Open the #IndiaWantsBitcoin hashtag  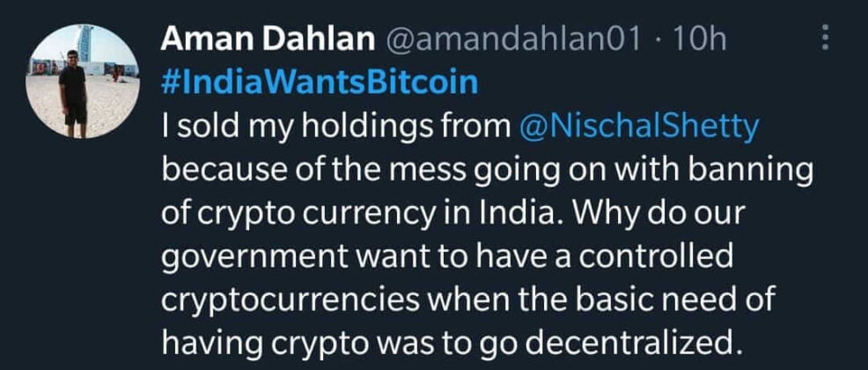pyautogui.click(x=320, y=84)
